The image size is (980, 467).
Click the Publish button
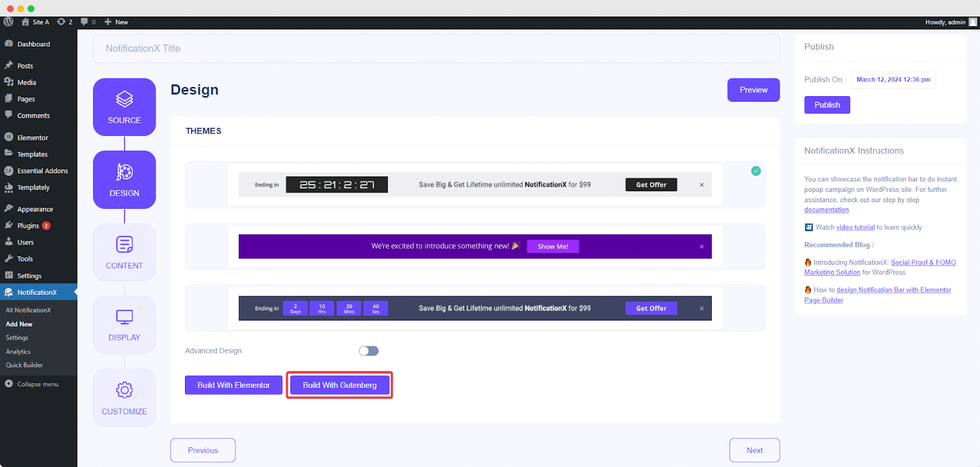pyautogui.click(x=827, y=105)
